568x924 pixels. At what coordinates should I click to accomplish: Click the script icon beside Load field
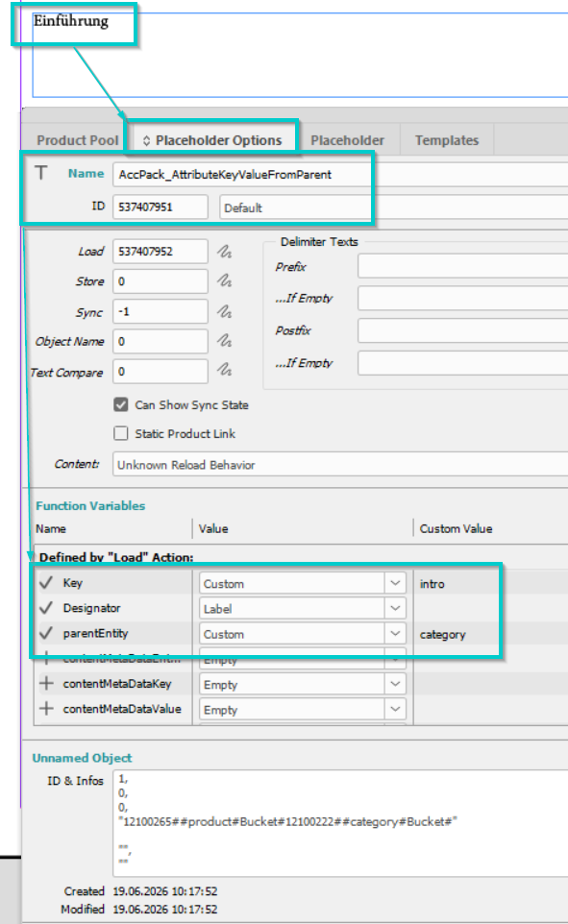click(x=224, y=252)
